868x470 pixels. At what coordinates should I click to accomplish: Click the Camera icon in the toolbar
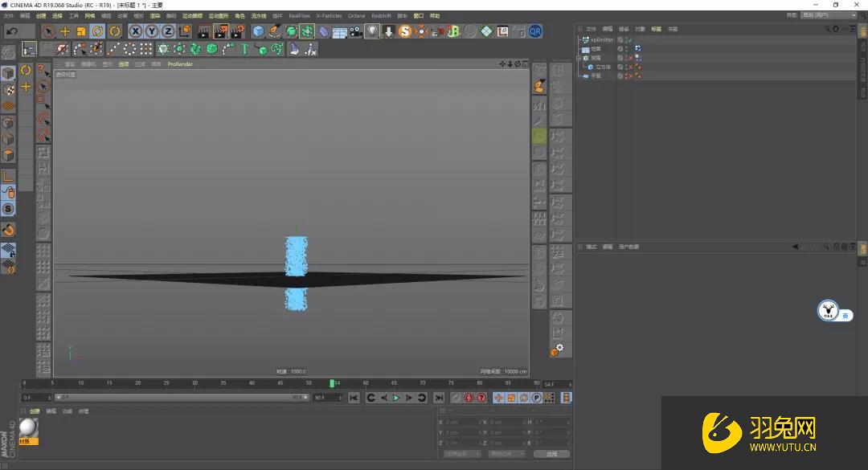(354, 31)
